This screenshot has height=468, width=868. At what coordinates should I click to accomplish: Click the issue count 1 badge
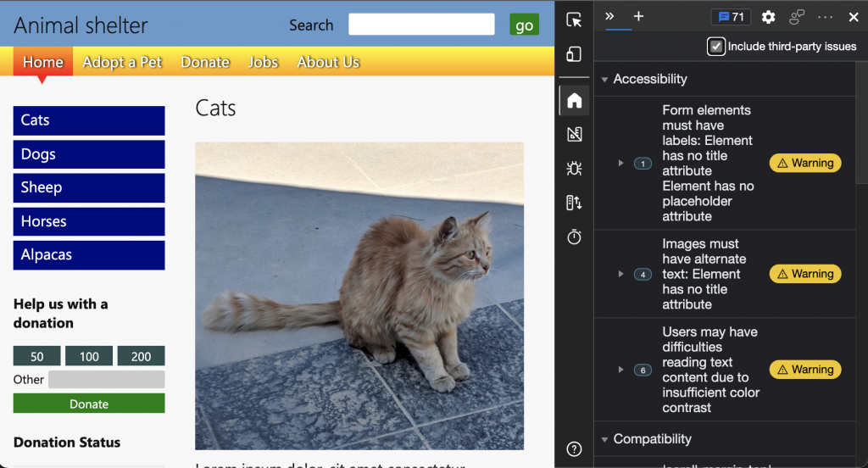pos(643,164)
